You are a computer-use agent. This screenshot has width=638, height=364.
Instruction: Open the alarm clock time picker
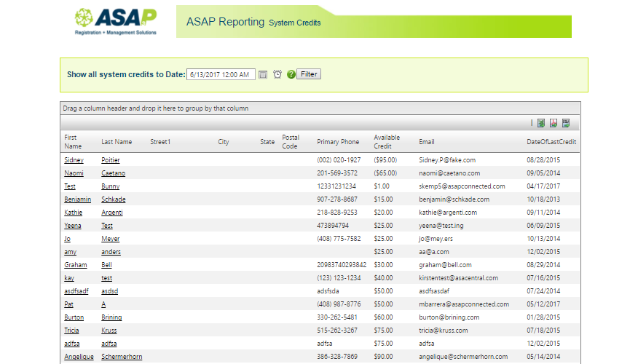tap(277, 74)
